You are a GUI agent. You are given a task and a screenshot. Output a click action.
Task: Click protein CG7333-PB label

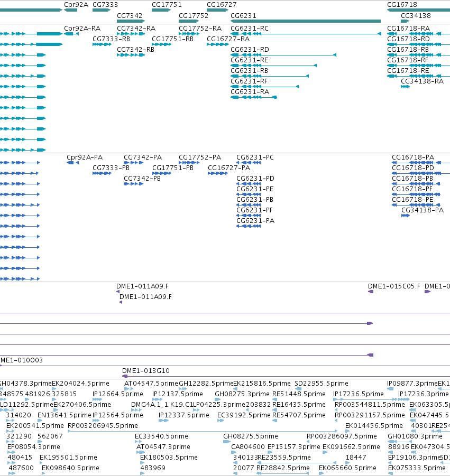pos(111,168)
